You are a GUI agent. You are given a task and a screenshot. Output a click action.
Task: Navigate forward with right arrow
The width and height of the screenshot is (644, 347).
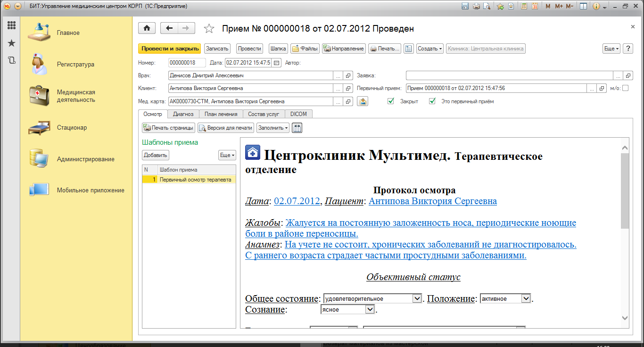(x=186, y=28)
